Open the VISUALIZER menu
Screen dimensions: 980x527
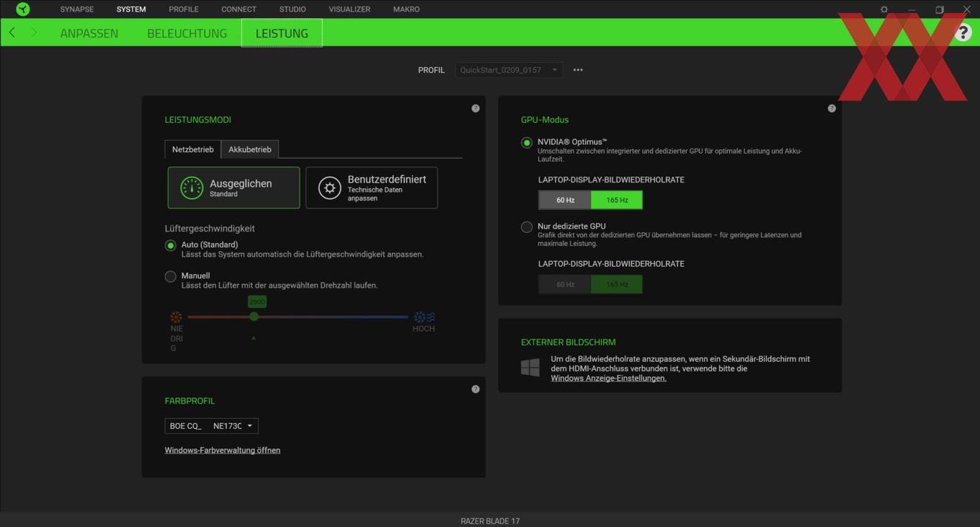[349, 9]
